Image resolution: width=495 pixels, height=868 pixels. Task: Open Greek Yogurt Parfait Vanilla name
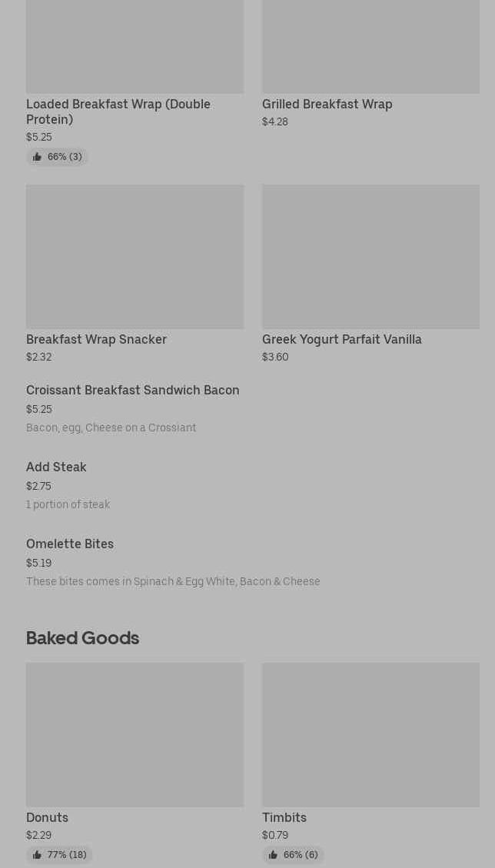click(x=341, y=339)
